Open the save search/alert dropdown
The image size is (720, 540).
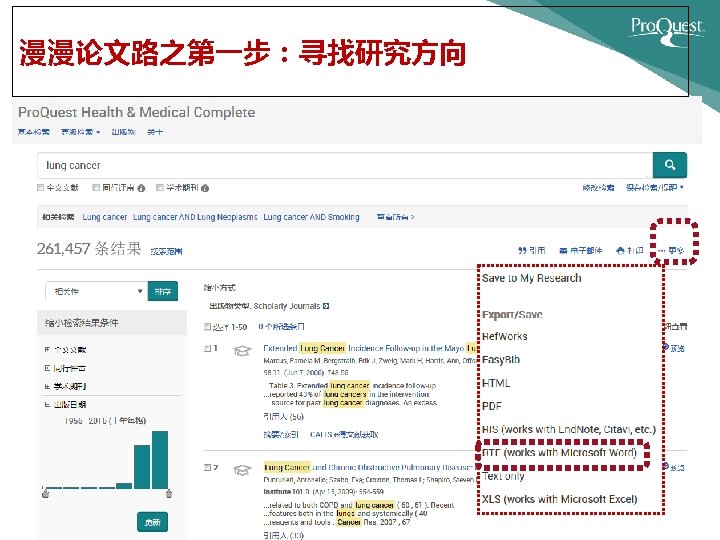(655, 187)
